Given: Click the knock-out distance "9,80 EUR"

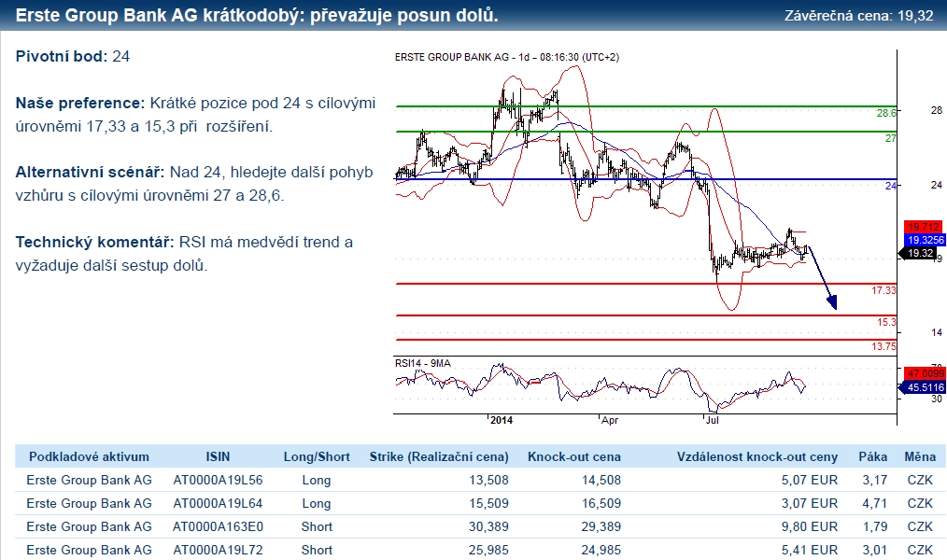Looking at the screenshot, I should 810,526.
